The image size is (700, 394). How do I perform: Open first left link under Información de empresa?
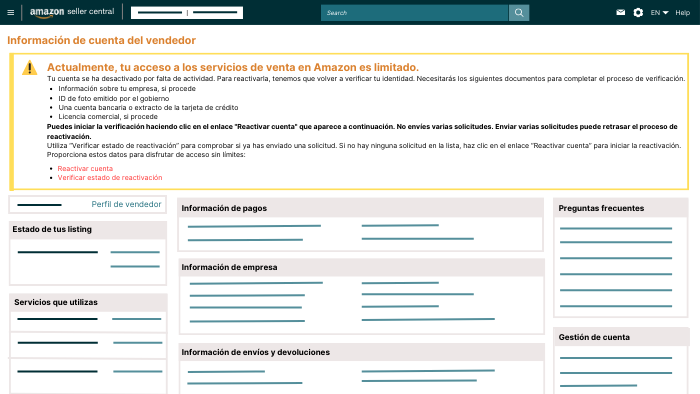pyautogui.click(x=256, y=283)
